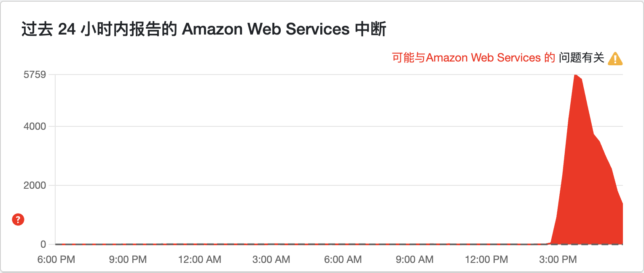Click the top tip of the red spike
644x273 pixels.
pos(575,75)
